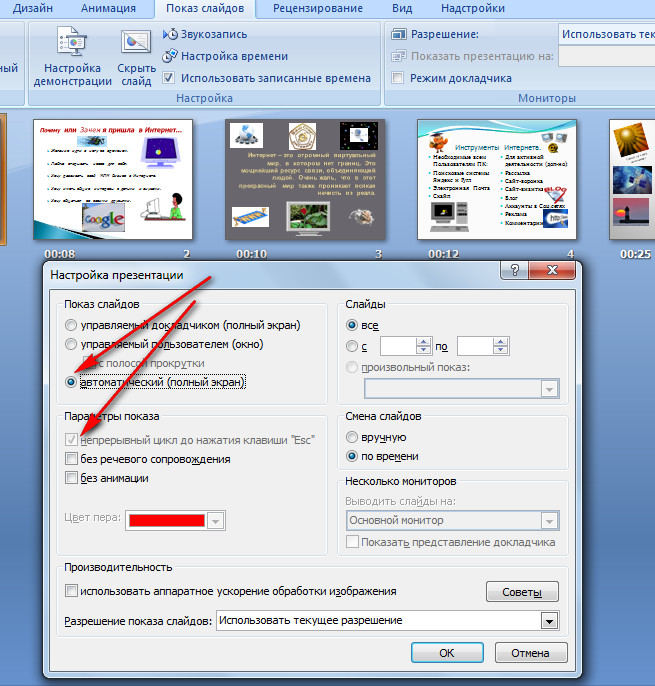Viewport: 655px width, 686px height.
Task: Switch to Рецензирование ribbon tab
Action: [318, 8]
